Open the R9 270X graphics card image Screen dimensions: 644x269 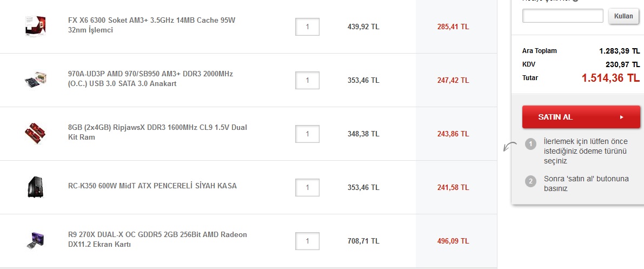[35, 240]
